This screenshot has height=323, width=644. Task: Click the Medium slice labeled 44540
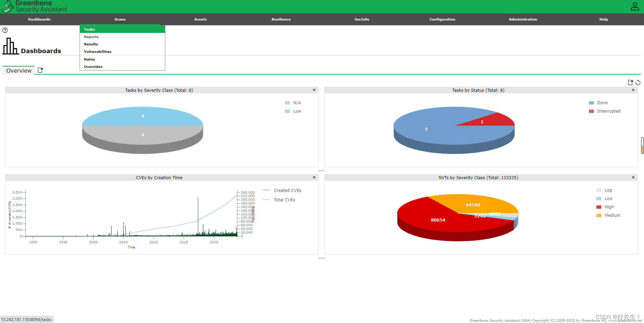[x=473, y=205]
